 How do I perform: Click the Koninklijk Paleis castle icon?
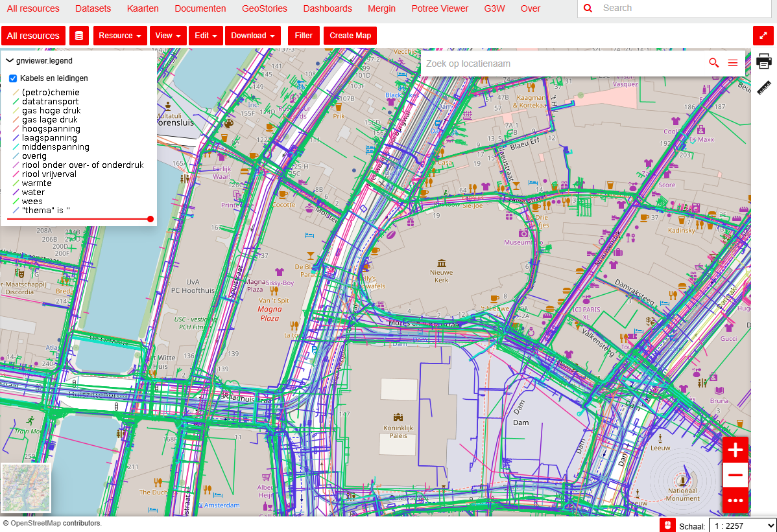398,418
